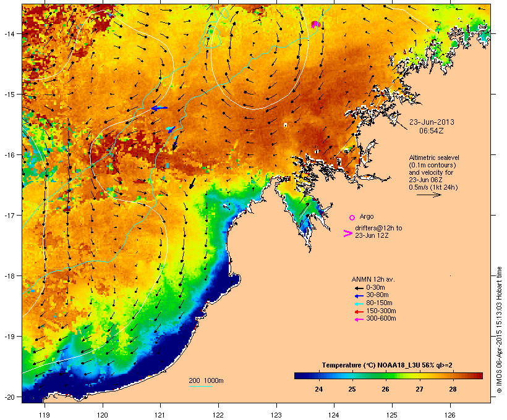Image resolution: width=507 pixels, height=420 pixels.
Task: Click the longitude axis label 121
Action: point(160,415)
